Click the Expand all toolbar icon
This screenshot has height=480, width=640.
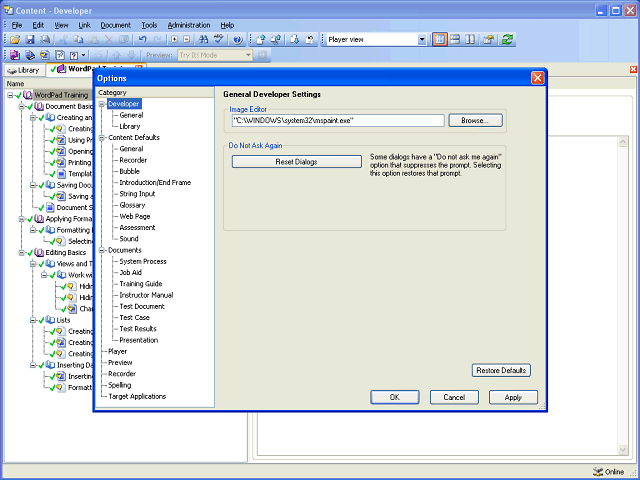pos(174,40)
